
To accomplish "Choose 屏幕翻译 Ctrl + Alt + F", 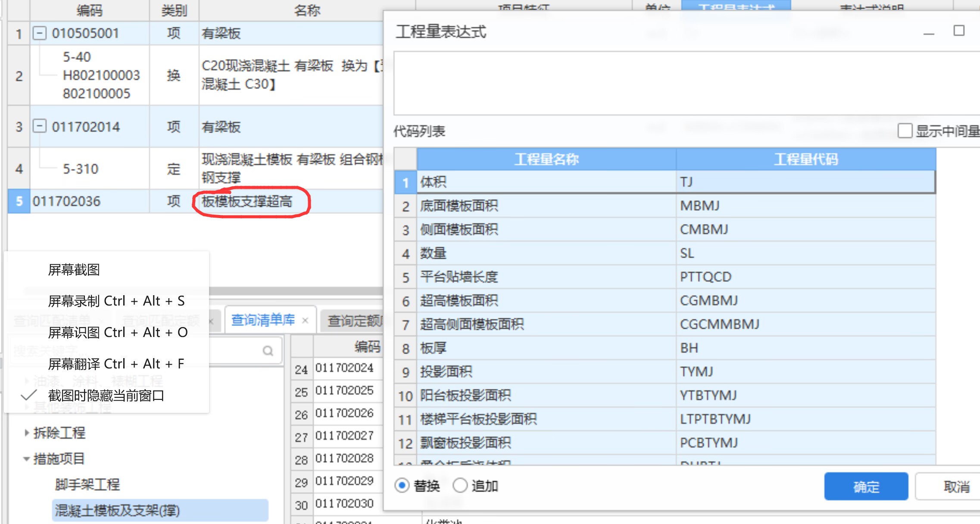I will (x=116, y=364).
